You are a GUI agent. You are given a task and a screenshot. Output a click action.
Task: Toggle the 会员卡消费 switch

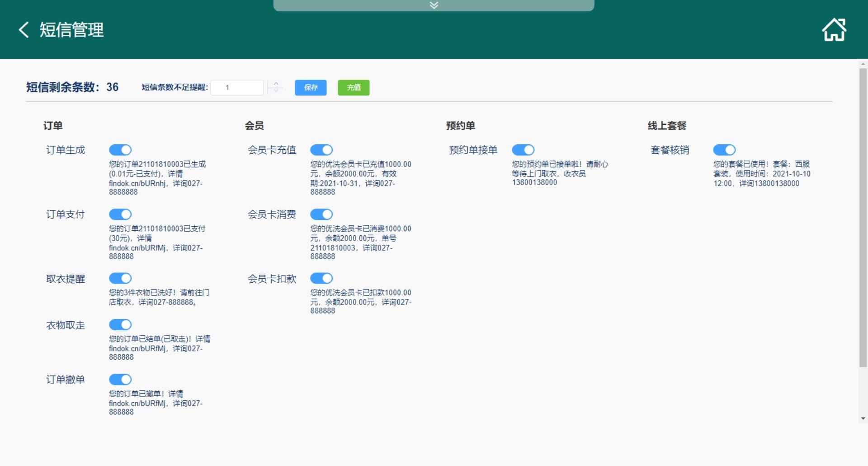[321, 214]
